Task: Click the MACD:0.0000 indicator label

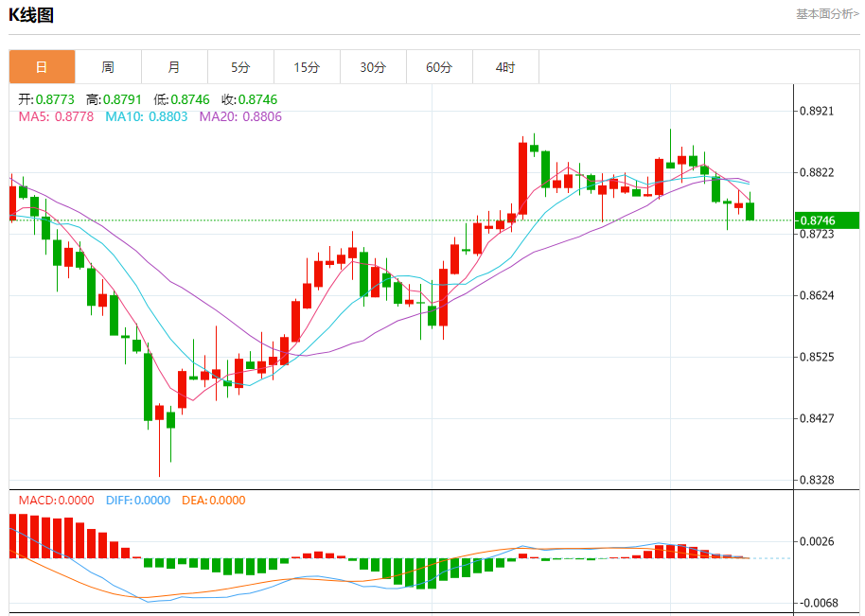Action: click(x=56, y=501)
